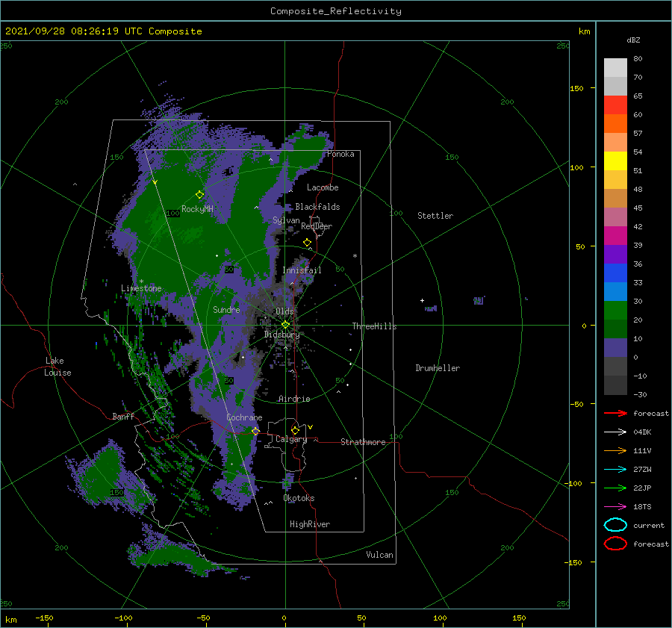Click the white plus marker north of Drumheller
672x628 pixels.
point(422,300)
